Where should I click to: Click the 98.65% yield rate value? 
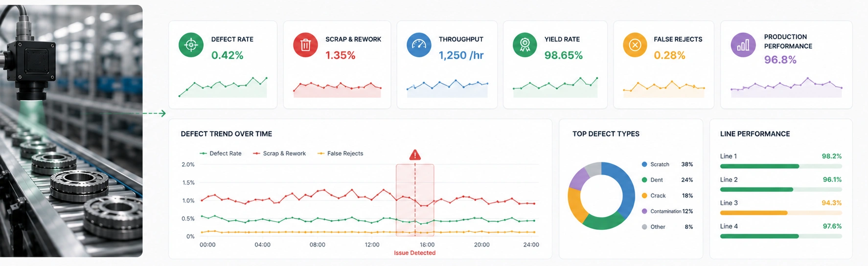(x=564, y=55)
